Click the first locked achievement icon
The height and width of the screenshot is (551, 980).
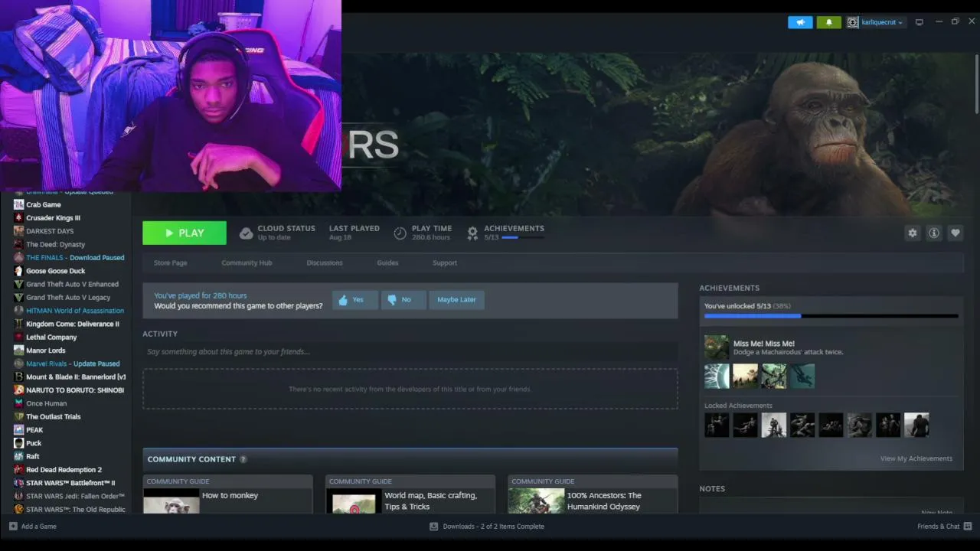point(717,425)
